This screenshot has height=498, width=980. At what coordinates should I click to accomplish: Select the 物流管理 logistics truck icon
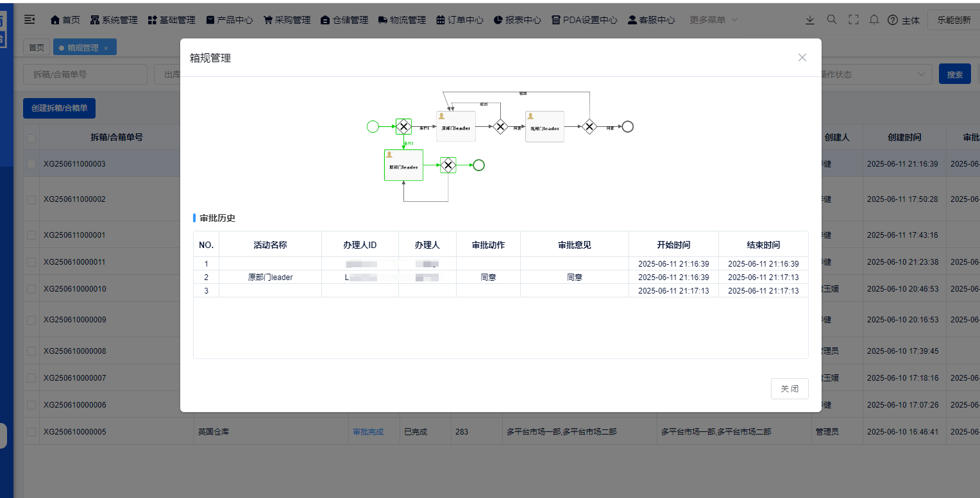point(383,19)
